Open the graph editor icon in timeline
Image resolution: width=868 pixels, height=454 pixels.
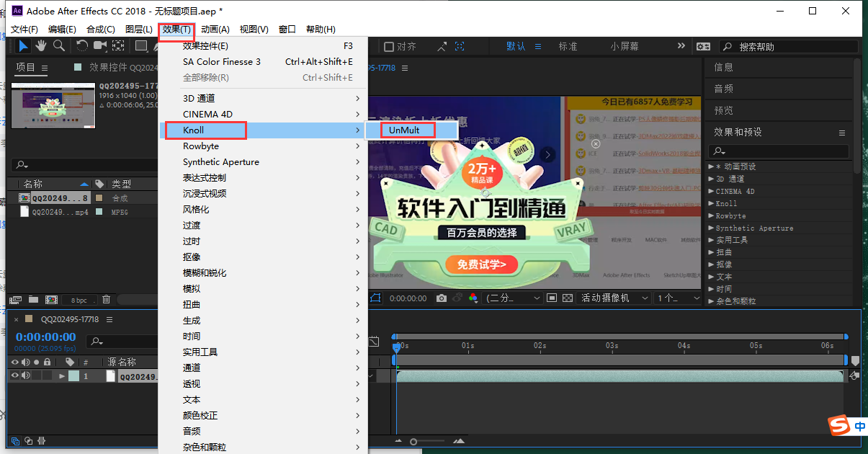374,341
